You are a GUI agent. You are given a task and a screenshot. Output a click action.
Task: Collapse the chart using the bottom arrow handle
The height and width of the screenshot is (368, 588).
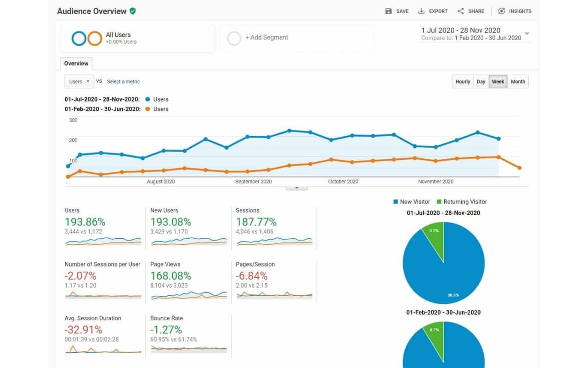click(x=297, y=188)
